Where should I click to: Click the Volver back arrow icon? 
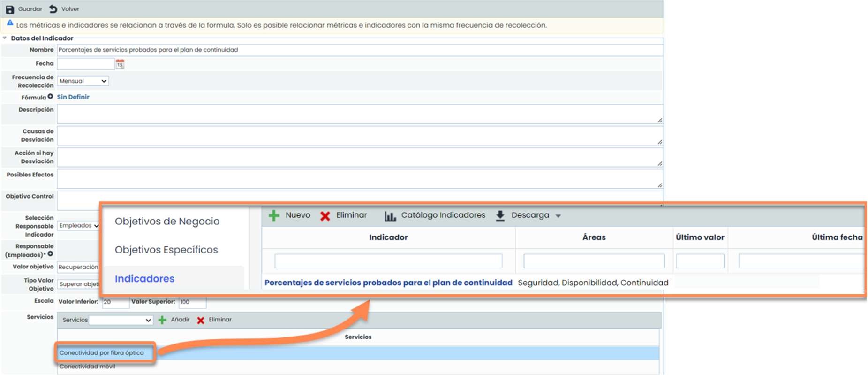pyautogui.click(x=53, y=9)
